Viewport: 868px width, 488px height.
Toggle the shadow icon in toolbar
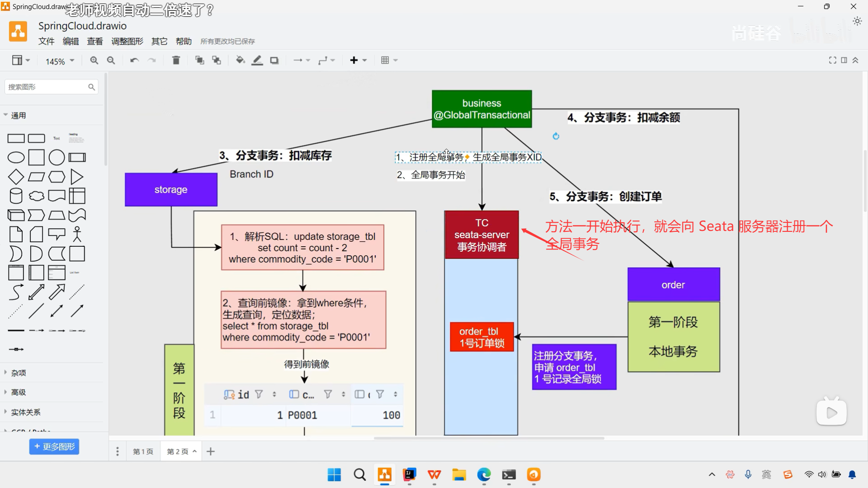tap(274, 60)
